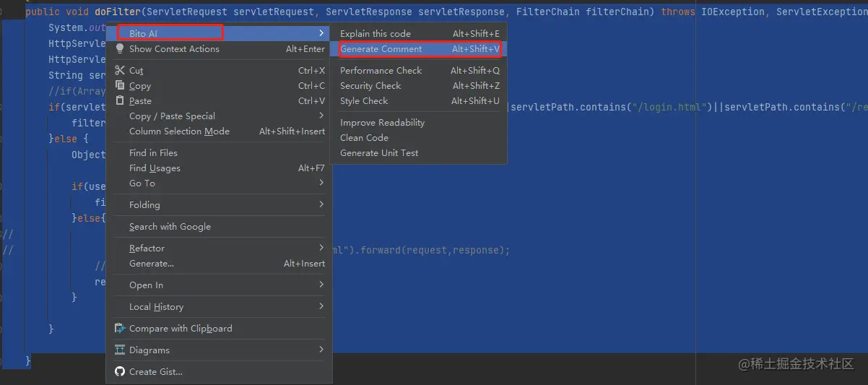Select Find in Files

coord(219,152)
